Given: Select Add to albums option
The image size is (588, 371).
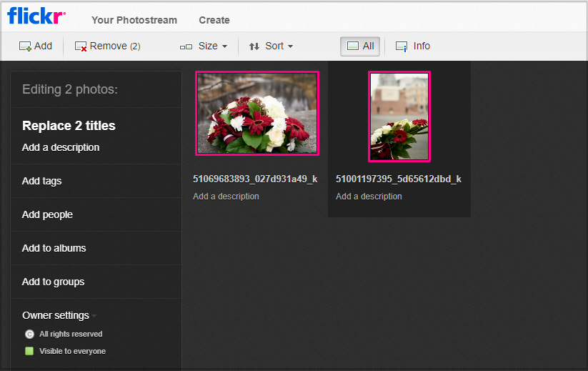Looking at the screenshot, I should click(x=54, y=248).
